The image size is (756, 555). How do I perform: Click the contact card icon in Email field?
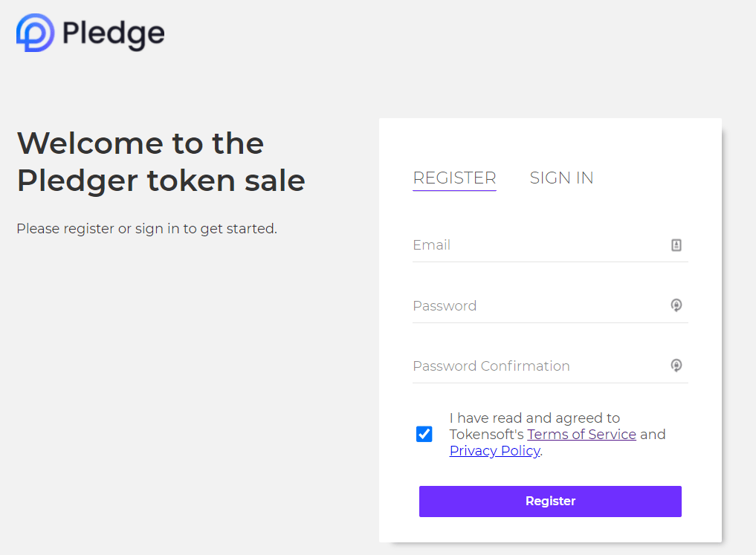[x=676, y=245]
